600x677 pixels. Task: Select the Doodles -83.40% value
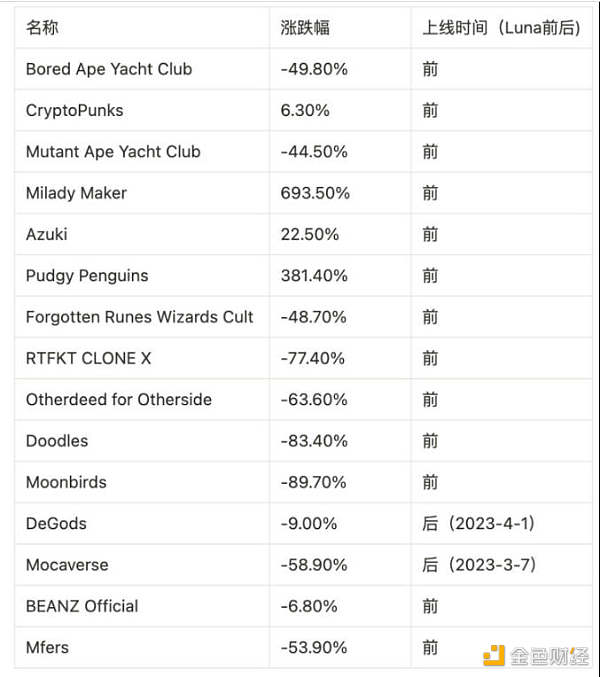coord(314,441)
